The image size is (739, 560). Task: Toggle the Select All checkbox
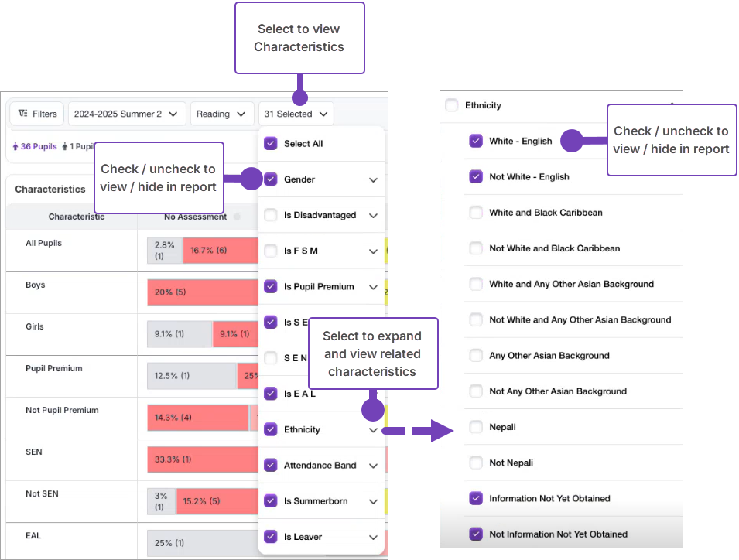[x=271, y=143]
